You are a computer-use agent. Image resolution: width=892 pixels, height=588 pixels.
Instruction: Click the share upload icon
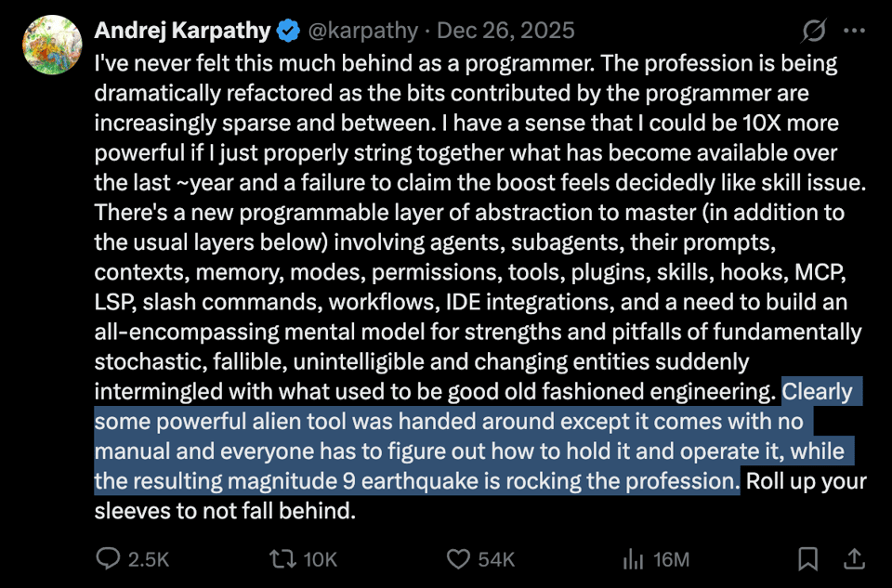tap(854, 559)
